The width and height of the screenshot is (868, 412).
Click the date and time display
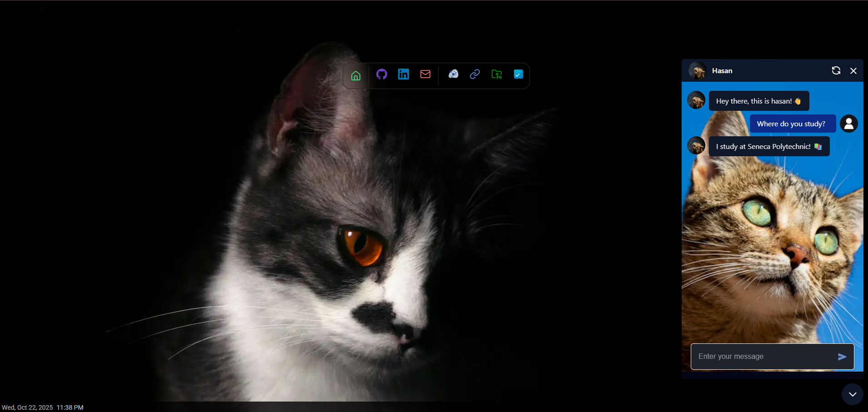[43, 407]
